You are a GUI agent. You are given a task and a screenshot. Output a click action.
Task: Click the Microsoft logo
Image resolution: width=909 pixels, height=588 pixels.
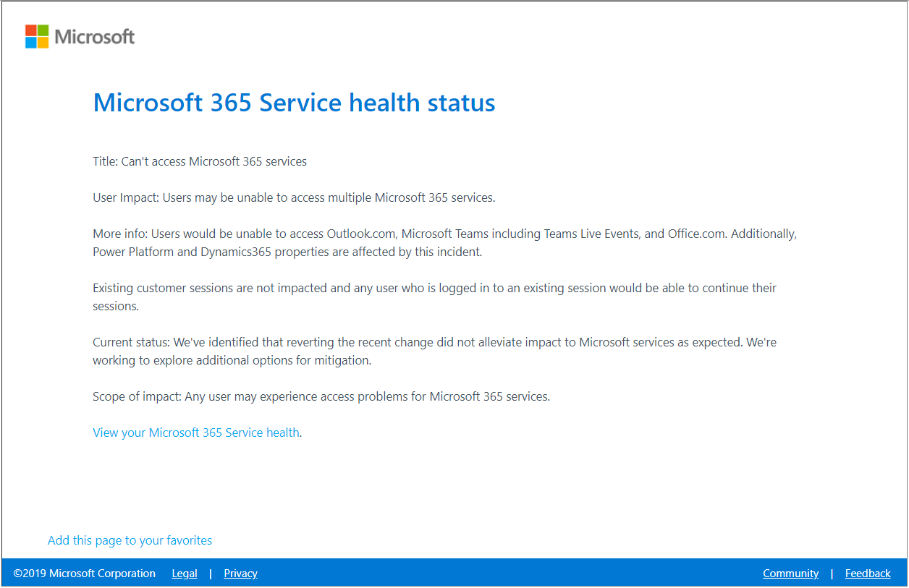coord(80,36)
